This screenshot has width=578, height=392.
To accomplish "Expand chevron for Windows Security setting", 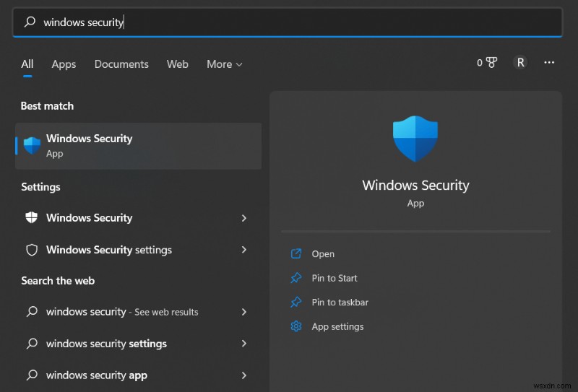I will coord(244,218).
